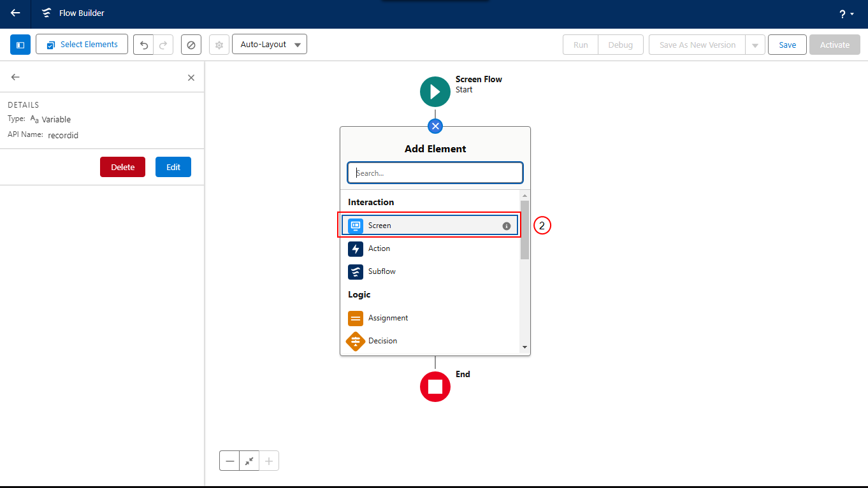Click the fit-to-view canvas icon
The image size is (868, 488).
pos(249,461)
